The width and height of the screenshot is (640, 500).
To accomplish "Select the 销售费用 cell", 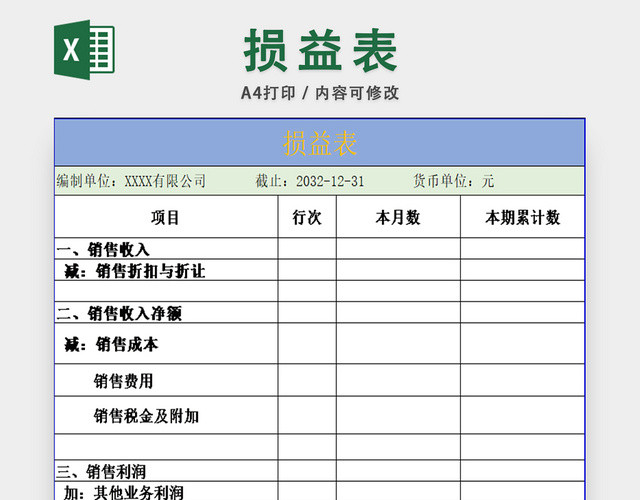I will (x=166, y=380).
